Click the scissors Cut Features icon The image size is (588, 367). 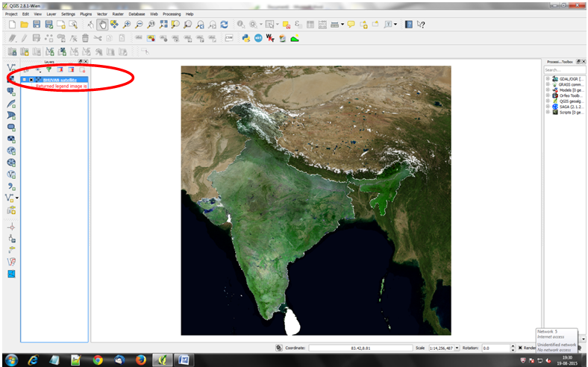pos(98,38)
